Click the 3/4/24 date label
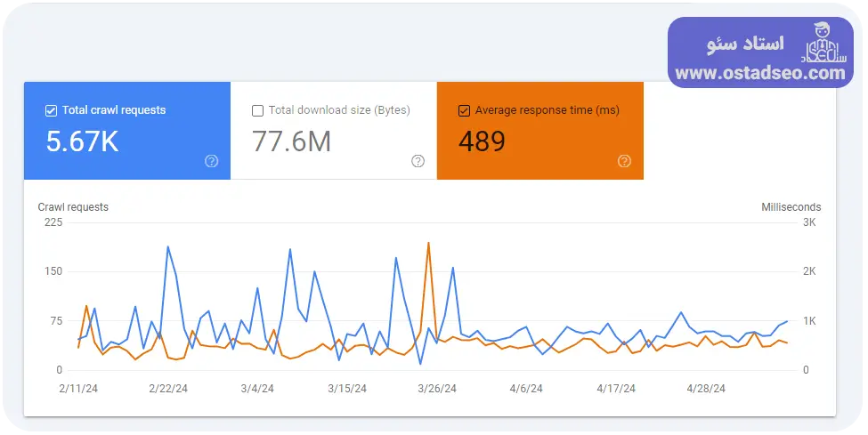Image resolution: width=868 pixels, height=435 pixels. [257, 389]
